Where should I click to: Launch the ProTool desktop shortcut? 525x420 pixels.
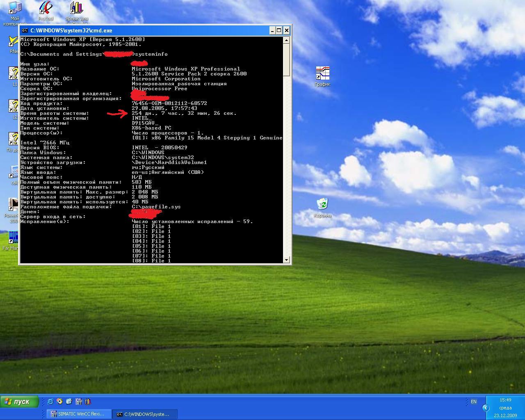46,8
